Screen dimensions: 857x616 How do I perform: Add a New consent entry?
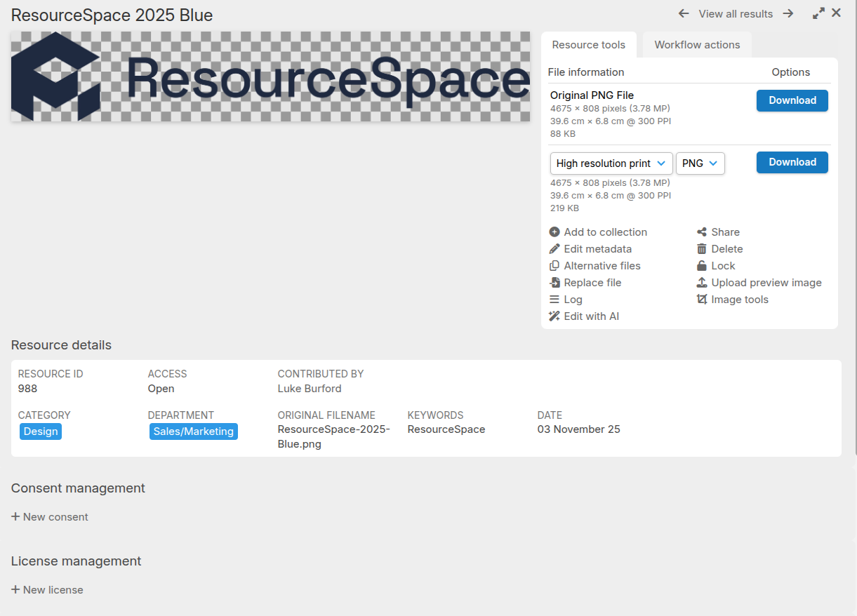[49, 516]
